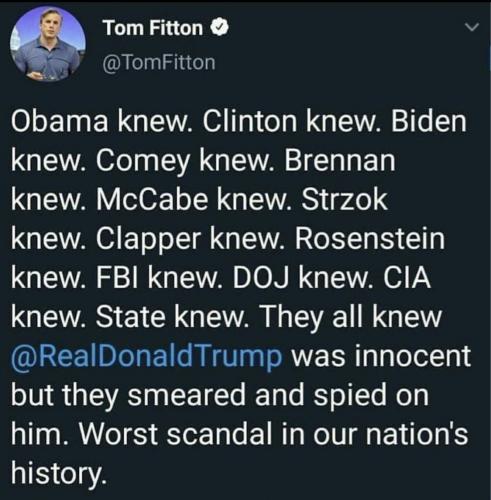Click the blue verified badge
The image size is (491, 500).
219,28
